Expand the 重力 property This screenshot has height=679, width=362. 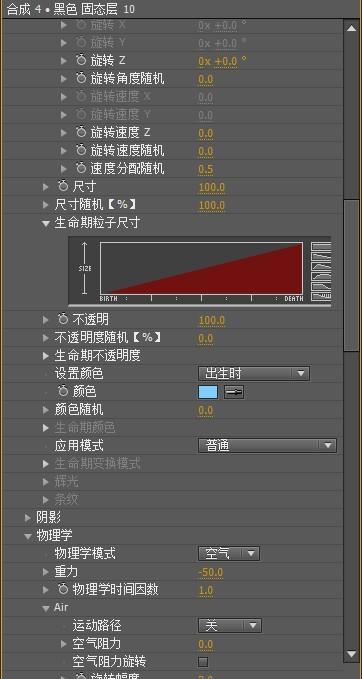(46, 572)
